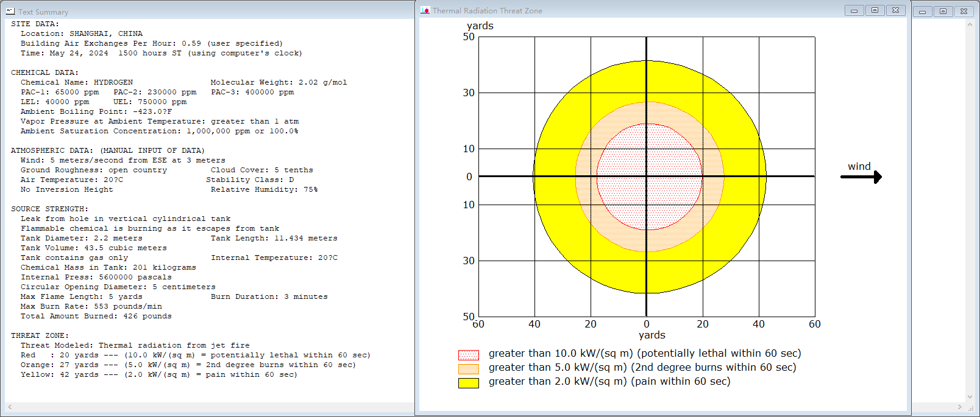980x417 pixels.
Task: Click the Text Summary title text
Action: click(43, 12)
